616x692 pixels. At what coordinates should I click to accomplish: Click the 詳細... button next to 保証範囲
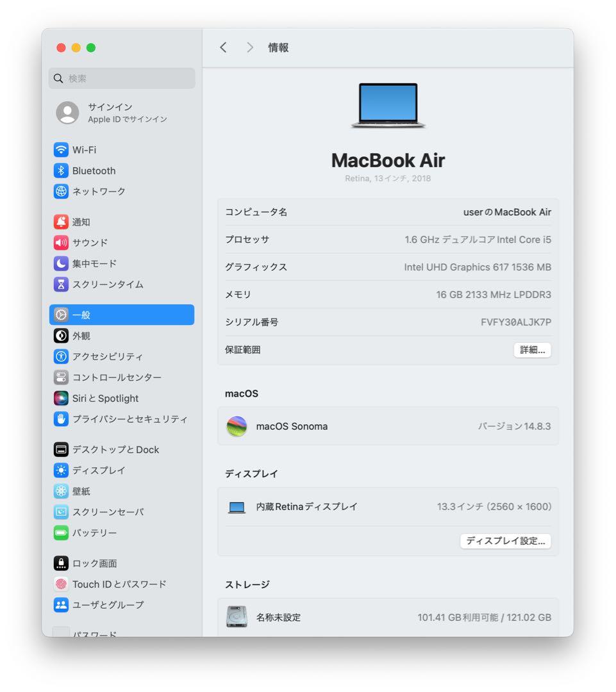(532, 350)
